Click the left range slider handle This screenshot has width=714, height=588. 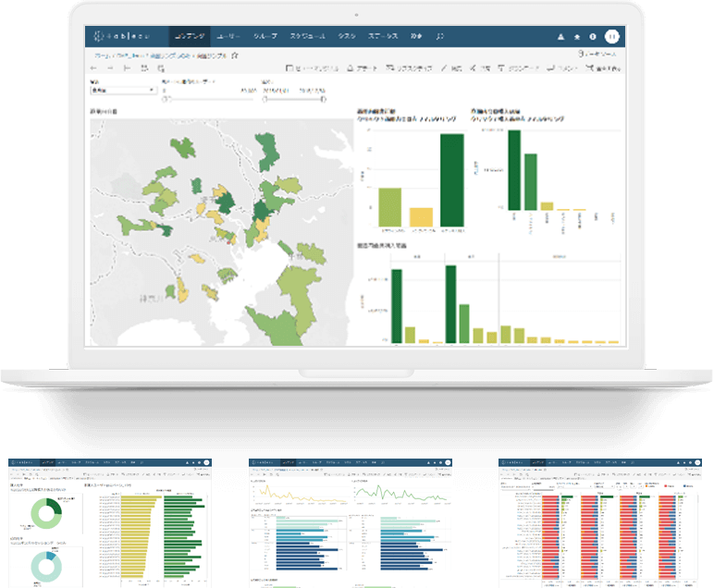pos(165,98)
